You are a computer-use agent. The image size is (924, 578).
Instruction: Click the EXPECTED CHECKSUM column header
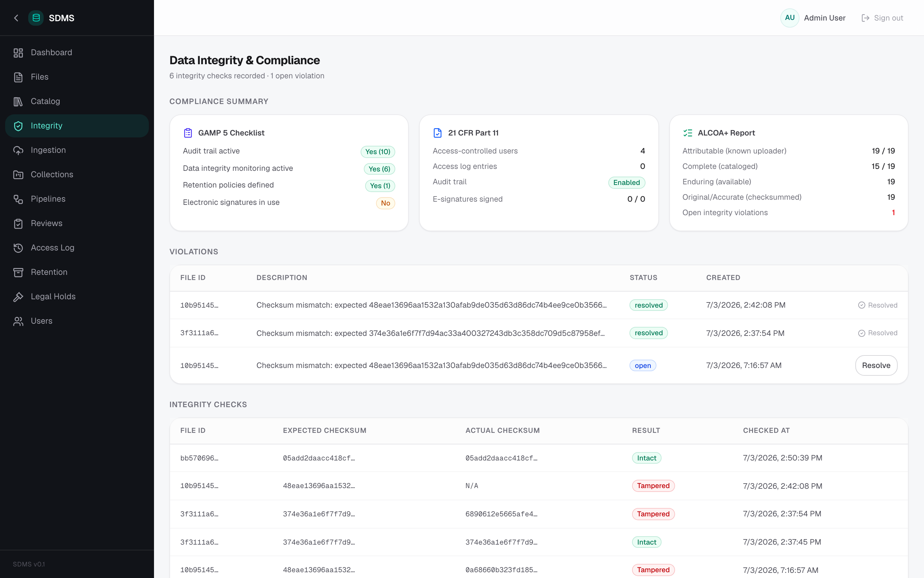325,430
